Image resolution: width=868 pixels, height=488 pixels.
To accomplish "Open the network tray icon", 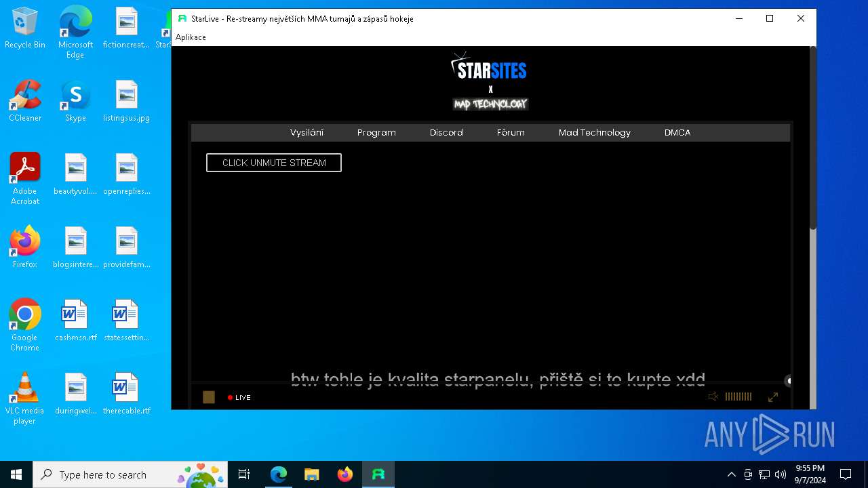I will click(764, 474).
